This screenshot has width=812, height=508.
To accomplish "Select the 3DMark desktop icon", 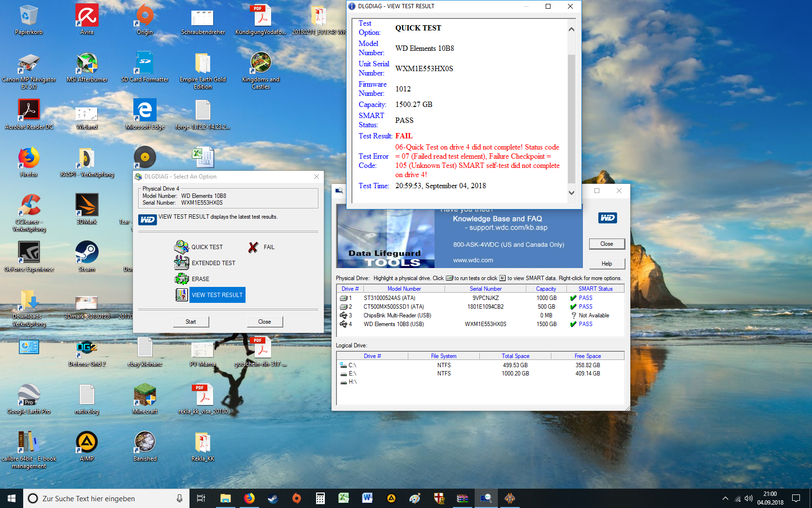I will pos(87,209).
